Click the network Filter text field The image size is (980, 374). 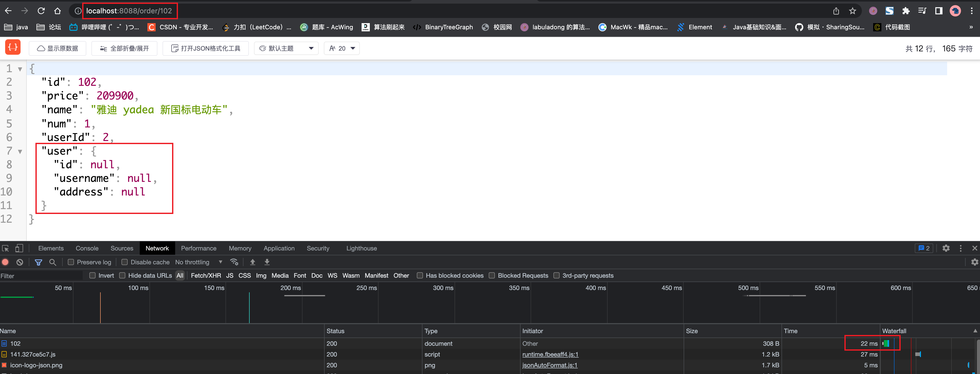tap(41, 276)
